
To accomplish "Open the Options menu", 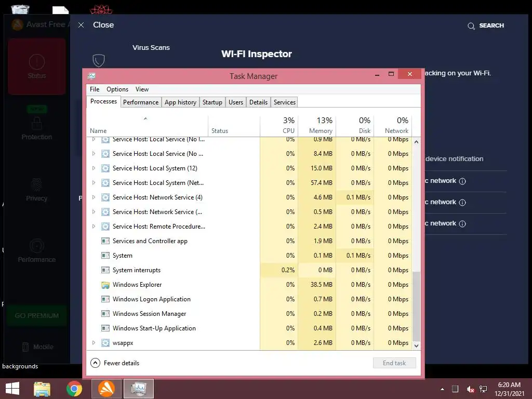I will 117,89.
